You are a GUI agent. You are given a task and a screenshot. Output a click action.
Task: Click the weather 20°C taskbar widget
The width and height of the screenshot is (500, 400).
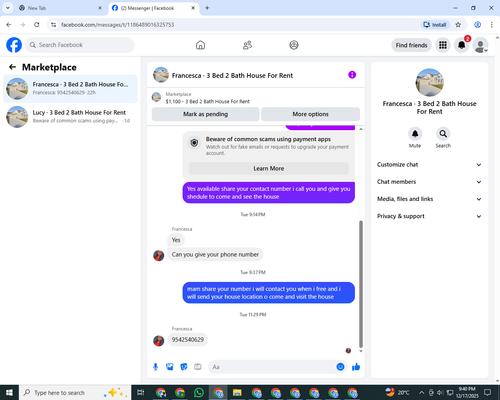(x=397, y=393)
